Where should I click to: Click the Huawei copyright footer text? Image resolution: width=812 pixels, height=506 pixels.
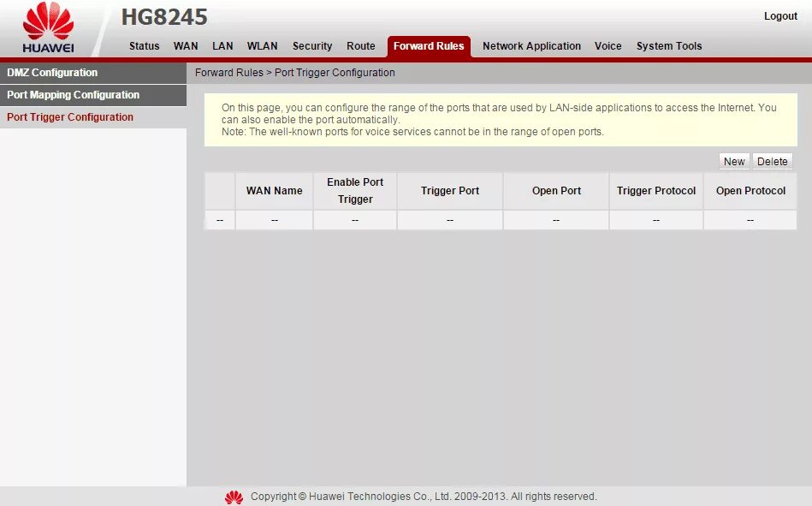pyautogui.click(x=424, y=497)
